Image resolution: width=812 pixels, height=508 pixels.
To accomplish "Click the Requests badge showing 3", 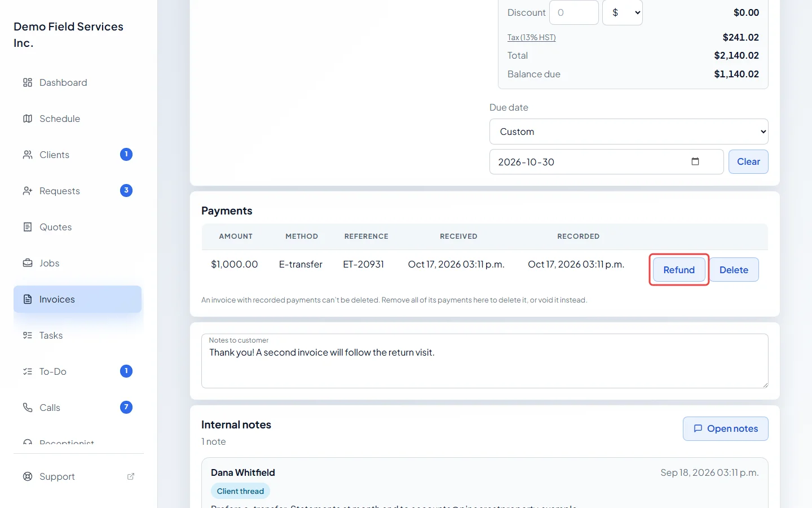I will (x=126, y=190).
